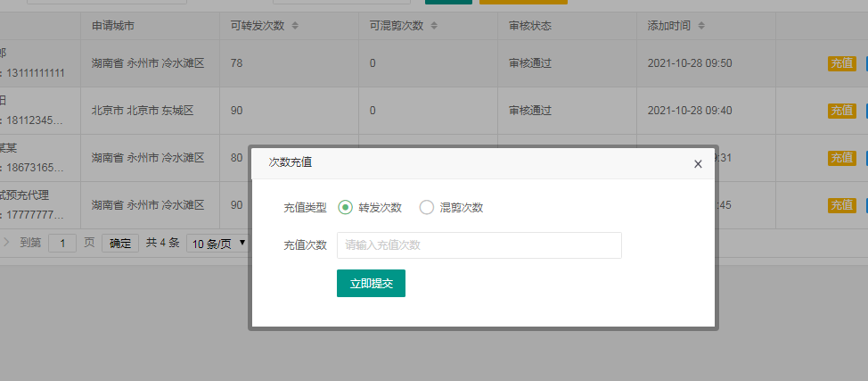
Task: Sort by 添加时间 column arrows
Action: coord(701,26)
